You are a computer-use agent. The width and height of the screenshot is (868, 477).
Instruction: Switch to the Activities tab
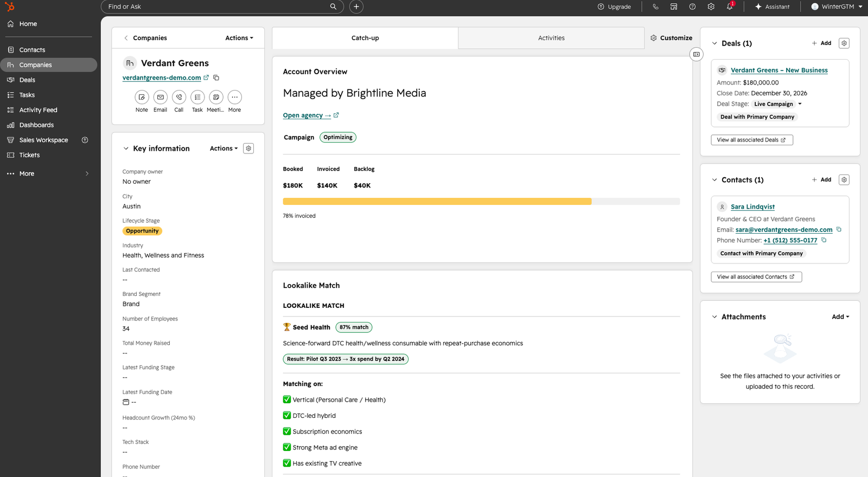[x=551, y=38]
